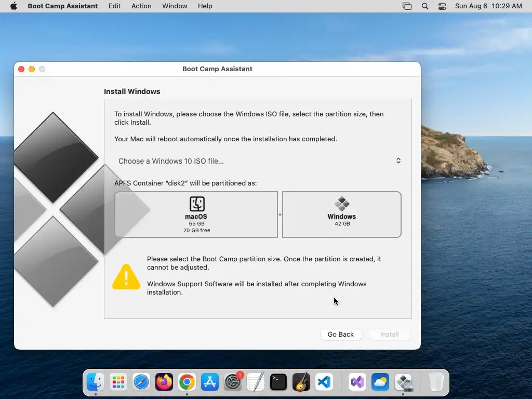Click the "65 GB" macOS size label
This screenshot has width=532, height=399.
pyautogui.click(x=197, y=223)
